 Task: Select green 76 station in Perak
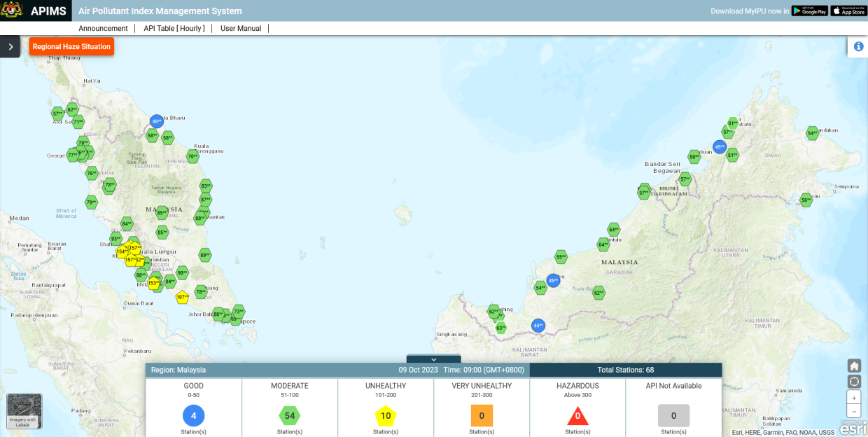point(92,173)
